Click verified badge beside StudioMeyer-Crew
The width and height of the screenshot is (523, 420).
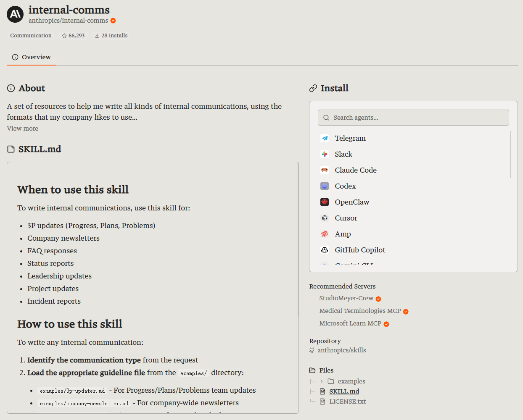pyautogui.click(x=378, y=299)
